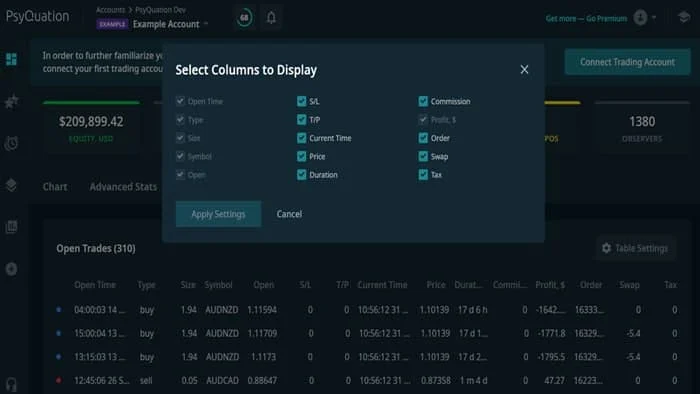700x394 pixels.
Task: Select the AUDCAD symbol cell
Action: [x=222, y=381]
